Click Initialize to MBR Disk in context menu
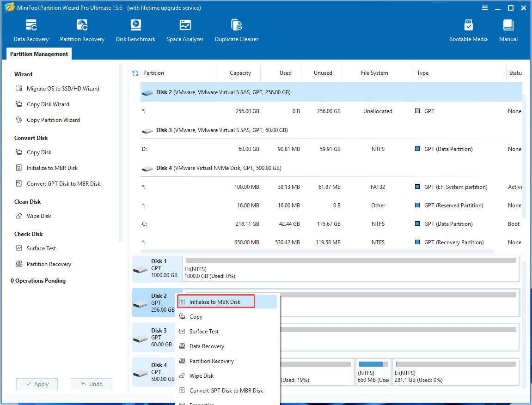 (x=227, y=302)
